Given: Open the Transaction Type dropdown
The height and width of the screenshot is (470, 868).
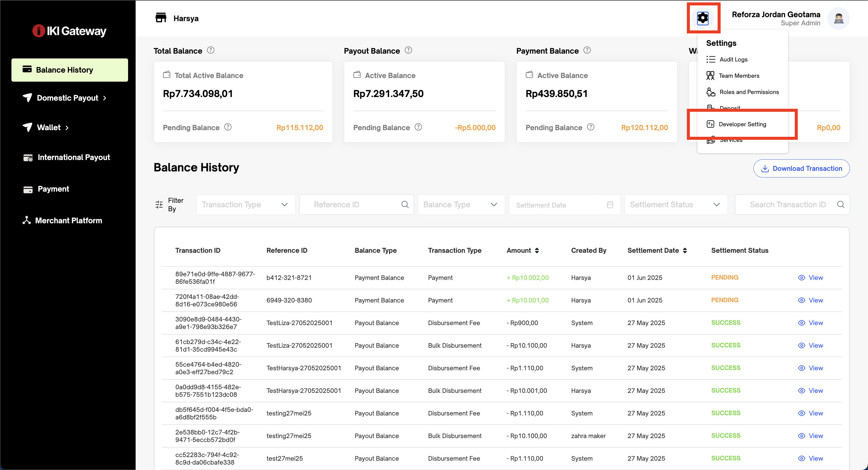Looking at the screenshot, I should pos(245,205).
